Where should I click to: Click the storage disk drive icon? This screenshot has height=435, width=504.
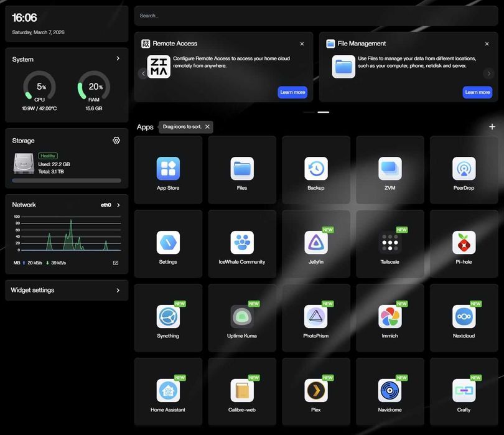pyautogui.click(x=24, y=163)
